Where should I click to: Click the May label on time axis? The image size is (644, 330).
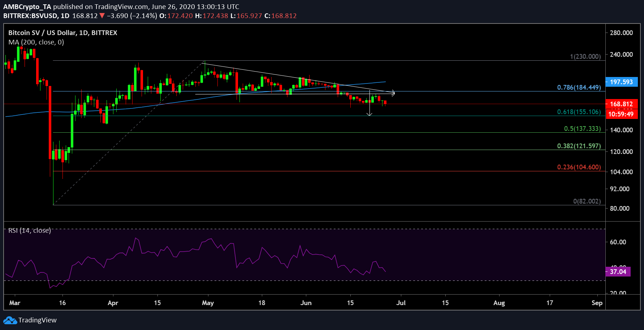click(x=208, y=303)
